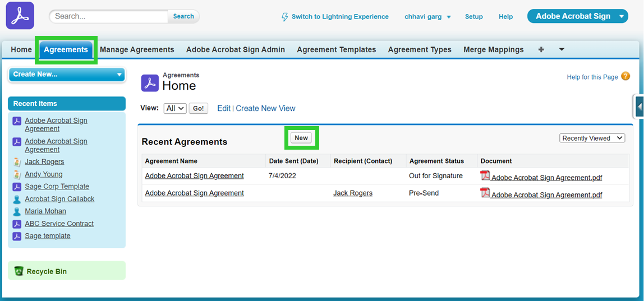Click the plus icon to add tabs
This screenshot has height=301, width=644.
541,49
